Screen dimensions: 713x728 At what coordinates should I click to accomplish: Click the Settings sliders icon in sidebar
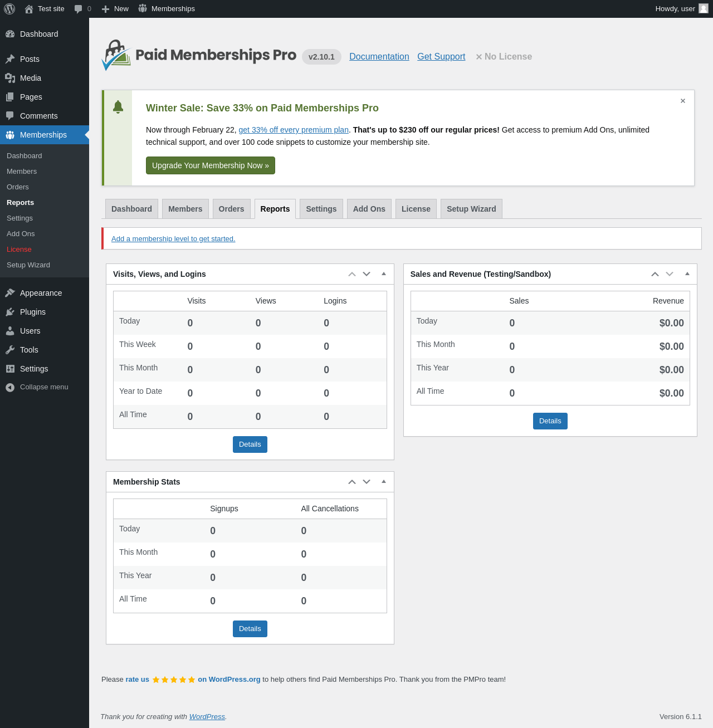pyautogui.click(x=10, y=369)
